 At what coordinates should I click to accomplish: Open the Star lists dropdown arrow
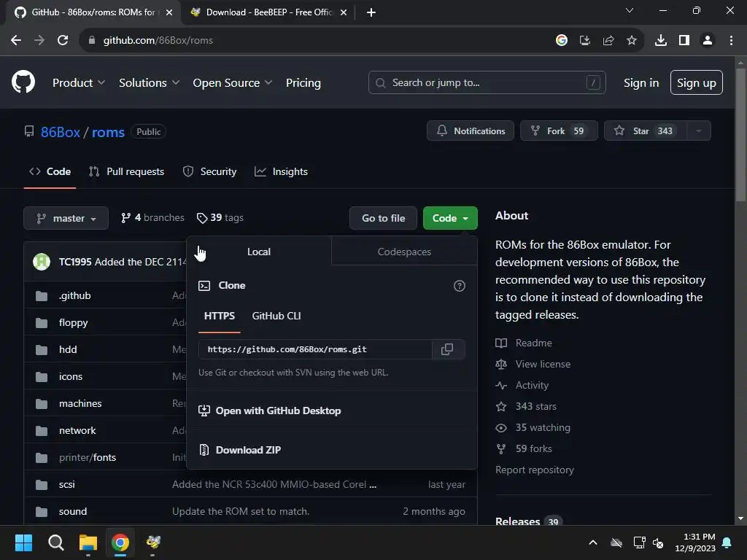pos(699,131)
